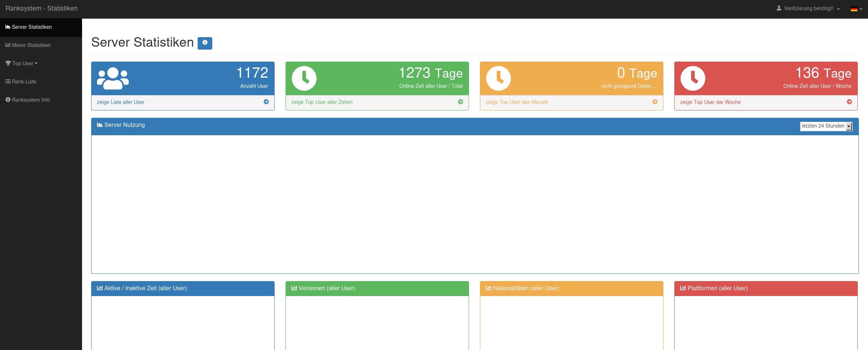Click the clock icon in the red Woche card
The width and height of the screenshot is (868, 350).
pos(693,78)
